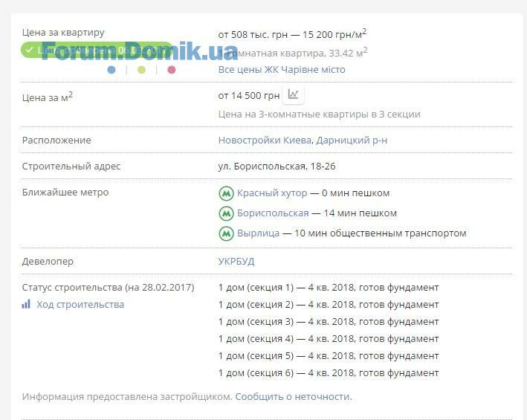The image size is (527, 420).
Task: Click 'Расположение' label
Action: 56,140
